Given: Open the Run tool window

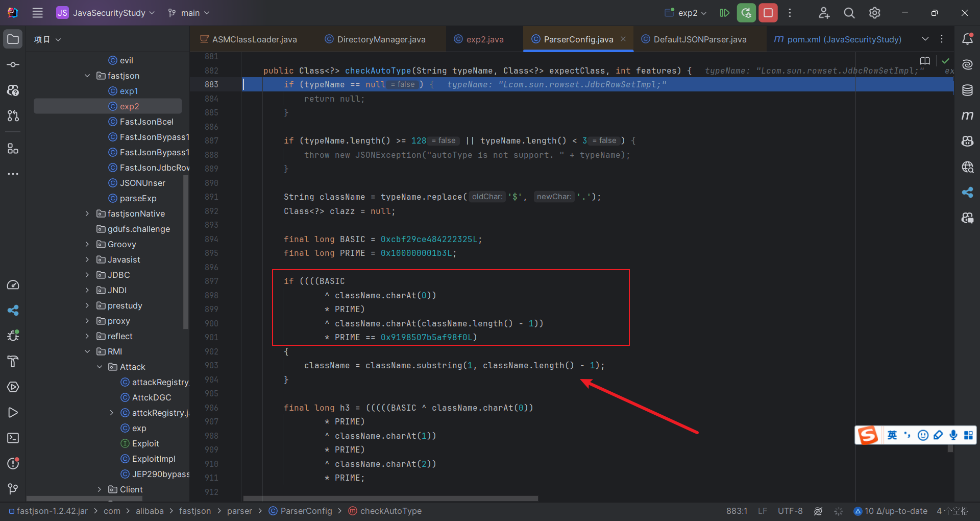Looking at the screenshot, I should tap(13, 412).
